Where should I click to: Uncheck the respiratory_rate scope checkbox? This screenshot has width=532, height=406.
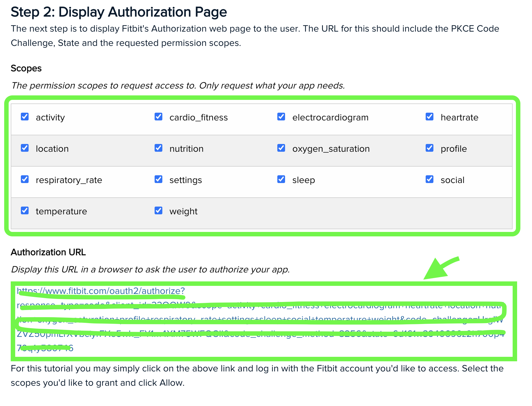point(25,179)
